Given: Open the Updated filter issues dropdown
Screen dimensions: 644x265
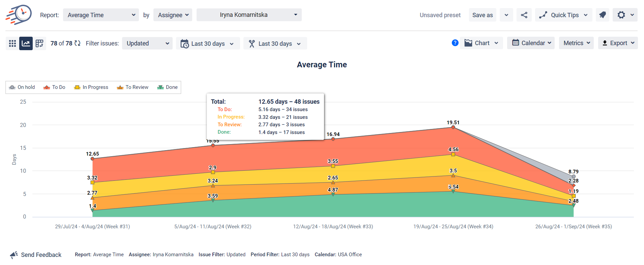Looking at the screenshot, I should [147, 43].
